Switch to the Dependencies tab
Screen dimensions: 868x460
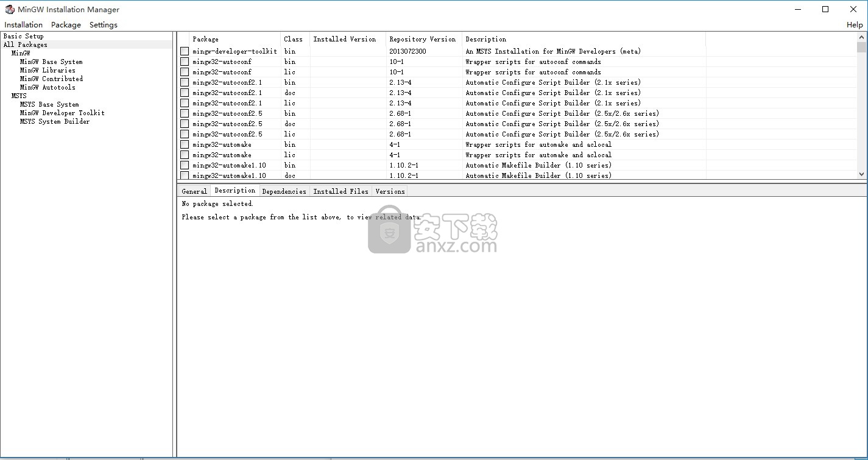284,191
